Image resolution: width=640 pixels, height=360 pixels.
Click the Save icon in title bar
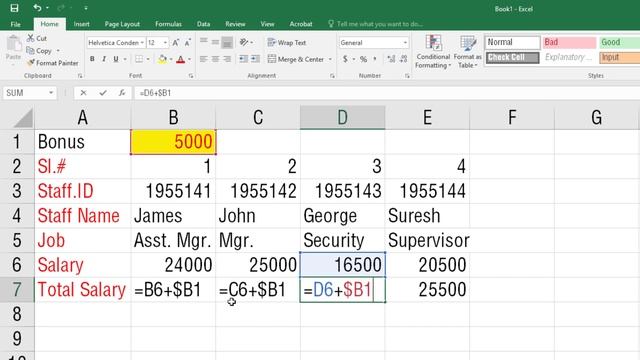(14, 8)
